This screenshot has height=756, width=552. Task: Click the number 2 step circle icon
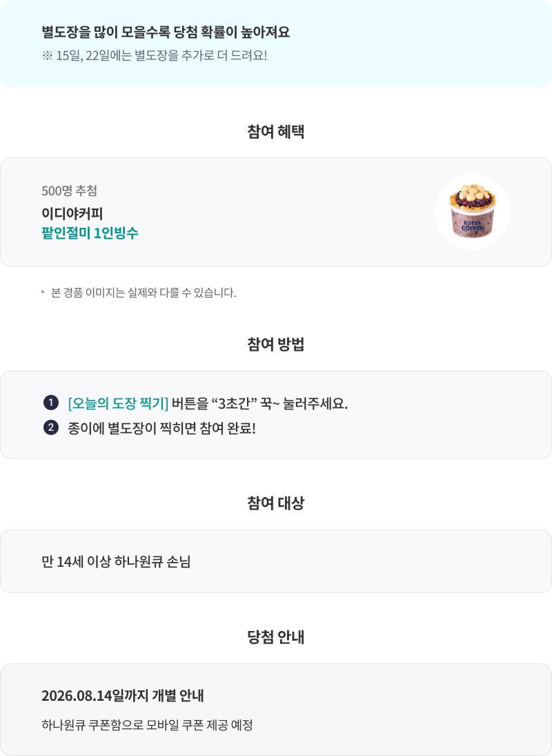coord(50,427)
